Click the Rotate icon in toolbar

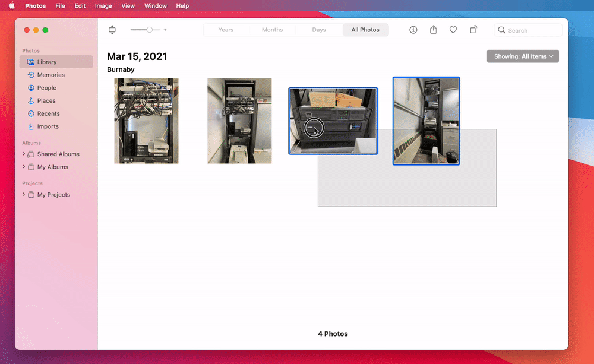coord(473,30)
